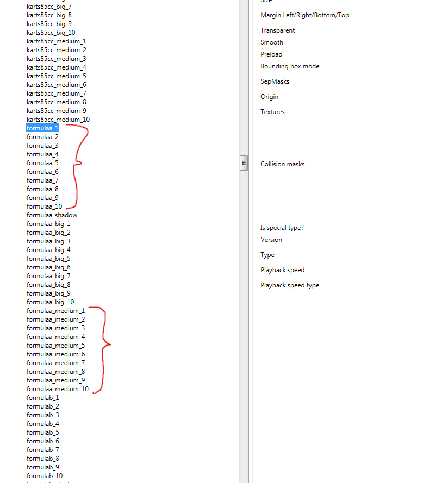448x483 pixels.
Task: Select formulaa_5 entry
Action: tap(42, 163)
